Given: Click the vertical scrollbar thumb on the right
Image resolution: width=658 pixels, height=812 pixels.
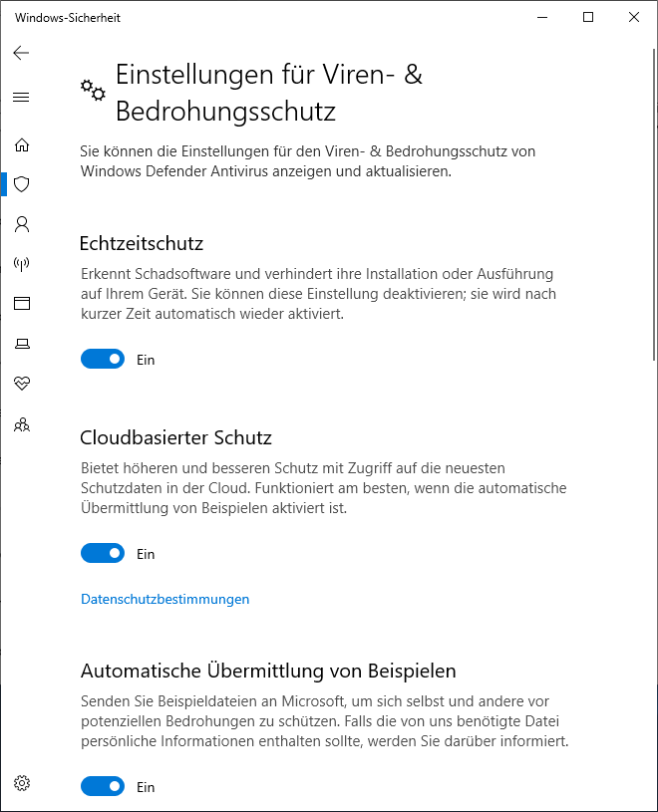Looking at the screenshot, I should (x=654, y=204).
